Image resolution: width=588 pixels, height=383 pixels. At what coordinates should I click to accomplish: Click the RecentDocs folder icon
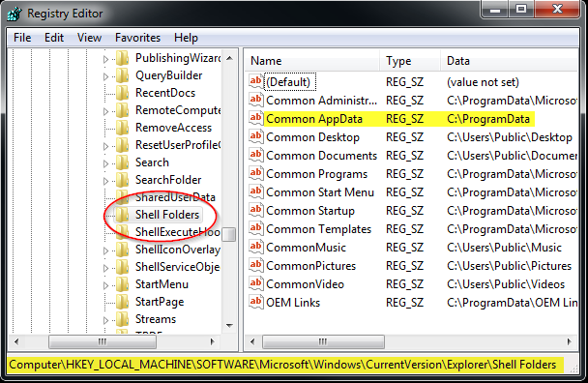(x=122, y=93)
